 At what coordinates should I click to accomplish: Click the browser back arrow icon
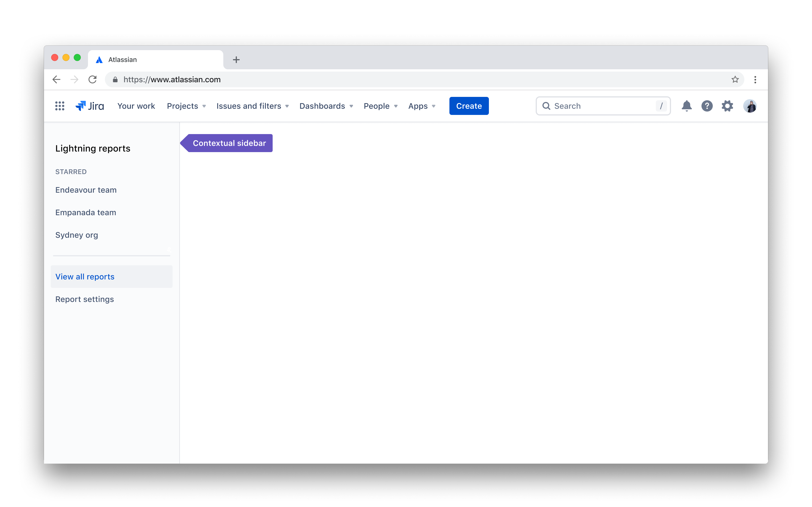click(x=57, y=79)
